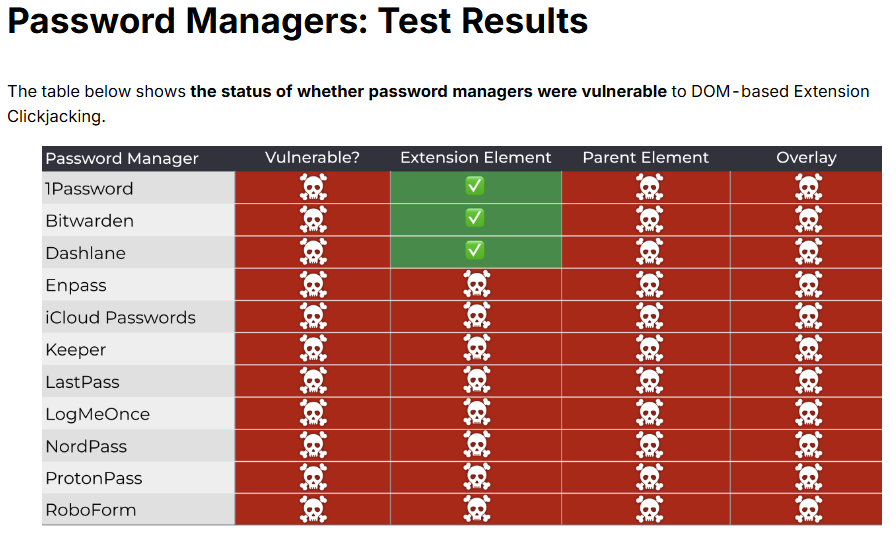This screenshot has width=896, height=541.
Task: Click the Extension Element column header
Action: [x=475, y=158]
